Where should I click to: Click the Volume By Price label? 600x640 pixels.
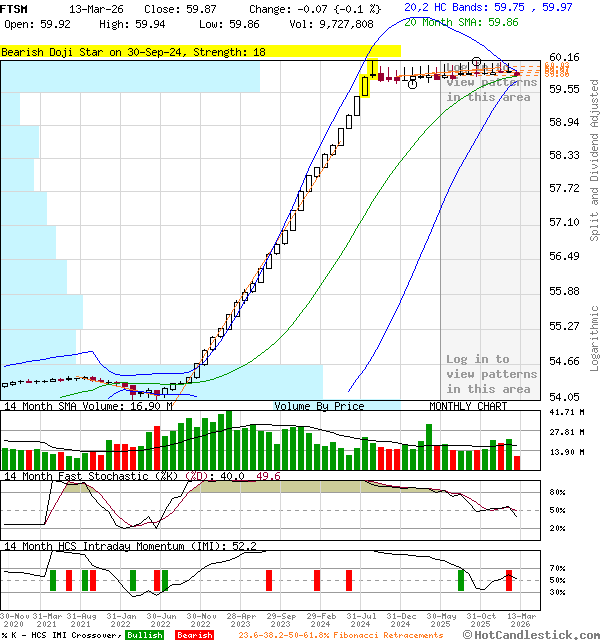tap(319, 406)
